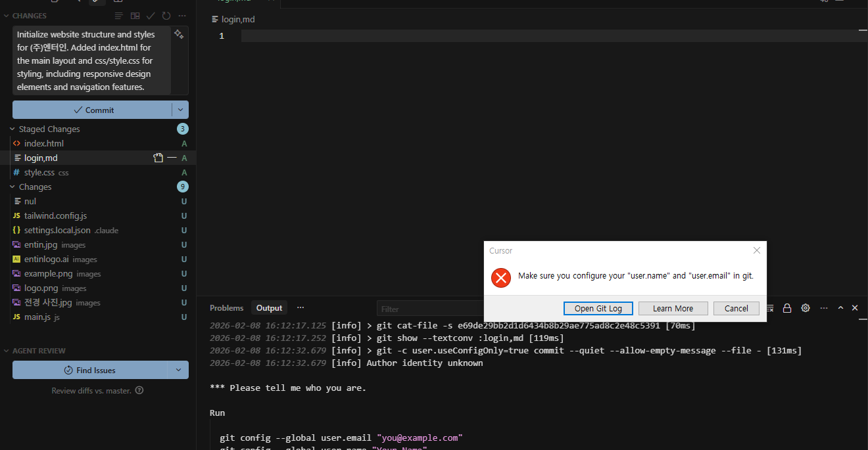Click the main.js JS file icon
868x450 pixels.
pos(16,317)
